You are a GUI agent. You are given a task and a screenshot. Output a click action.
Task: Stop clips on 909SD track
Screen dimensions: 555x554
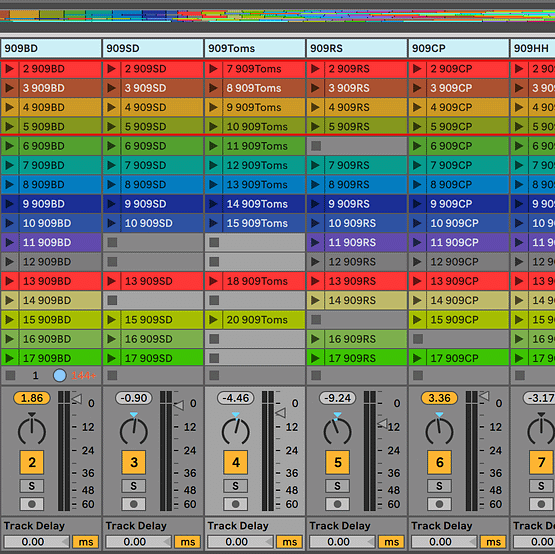pos(113,375)
